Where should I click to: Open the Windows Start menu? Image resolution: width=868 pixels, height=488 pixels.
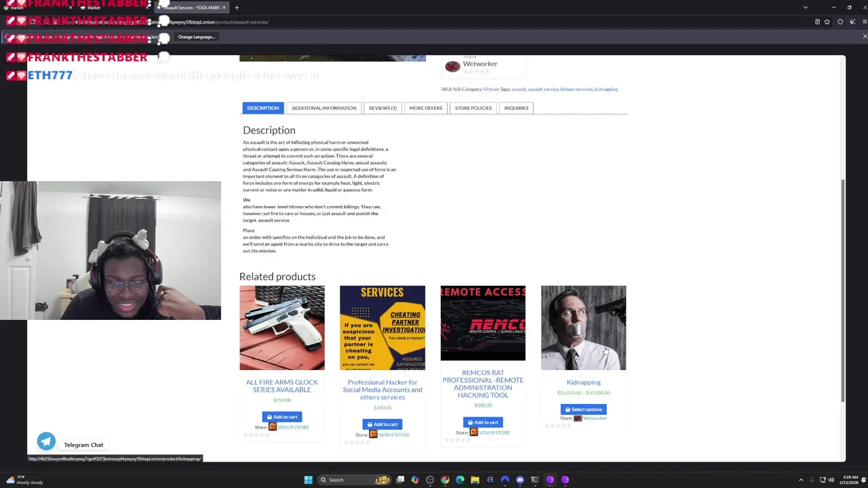(x=308, y=480)
